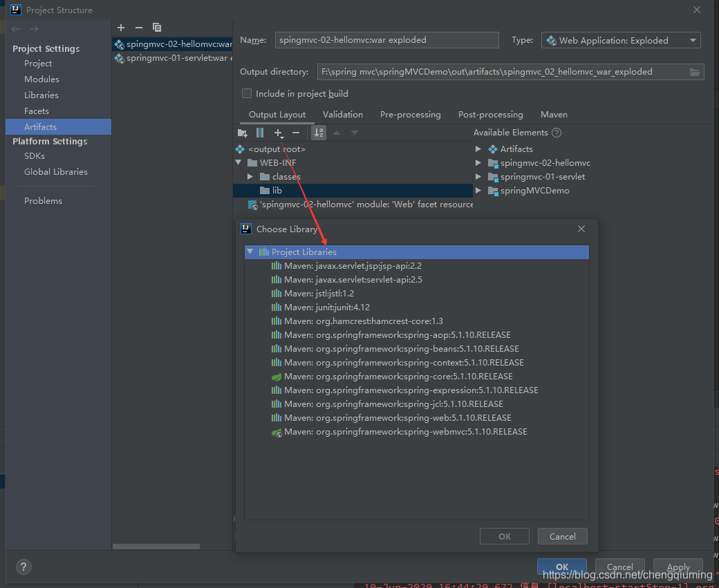Go forward with the right arrow
This screenshot has height=588, width=719.
(34, 29)
